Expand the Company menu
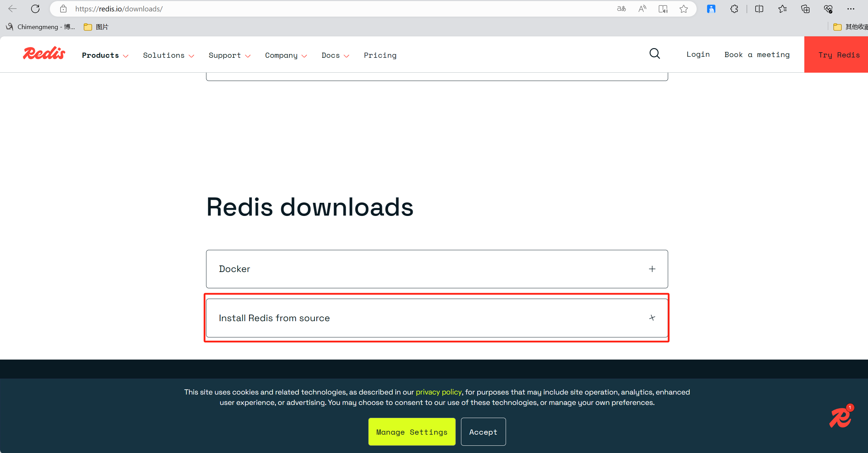The width and height of the screenshot is (868, 453). (x=286, y=55)
